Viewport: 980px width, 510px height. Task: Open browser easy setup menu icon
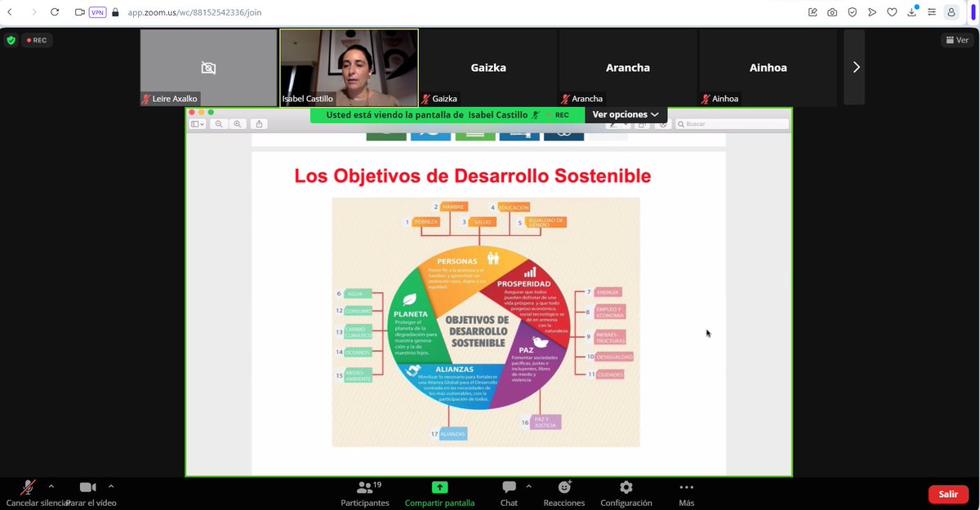932,12
